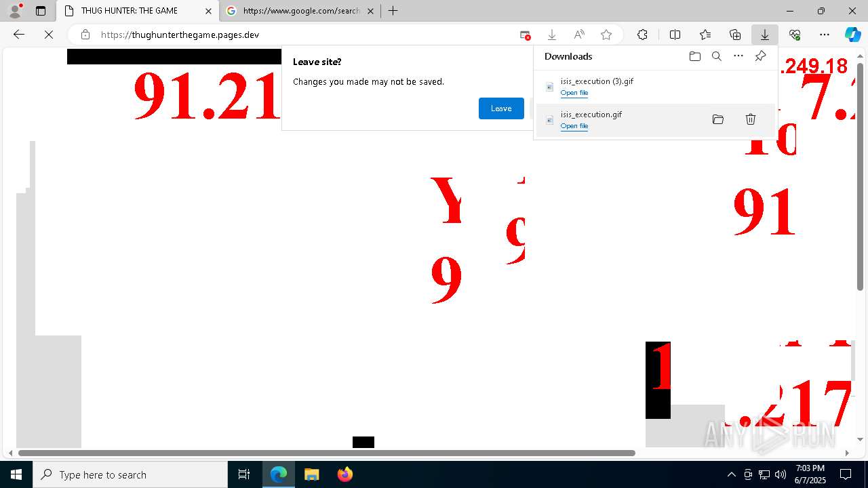Open the browser Extensions icon

tap(642, 35)
